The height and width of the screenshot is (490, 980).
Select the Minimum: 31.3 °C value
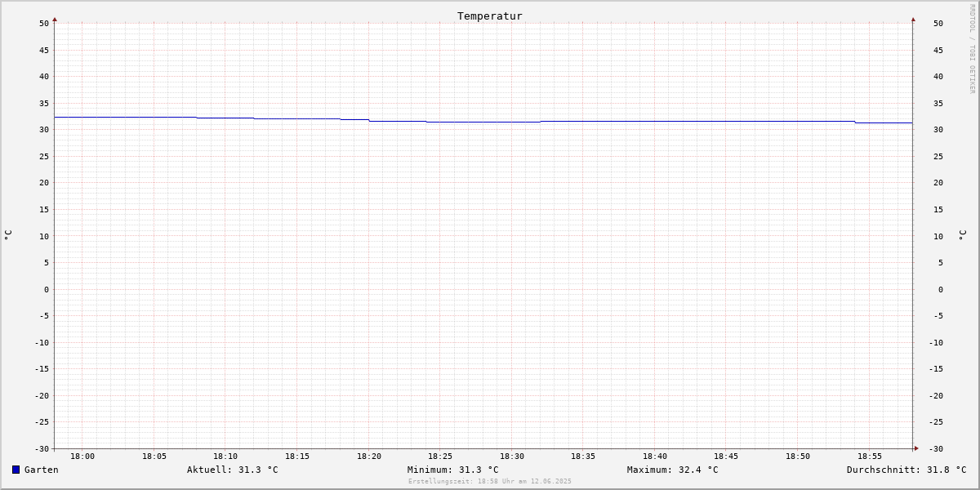(x=453, y=470)
